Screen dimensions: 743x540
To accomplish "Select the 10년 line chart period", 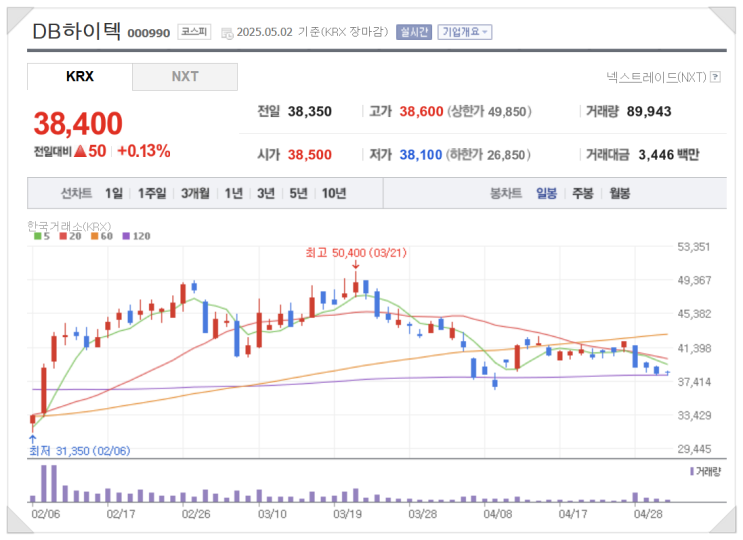I will click(x=334, y=193).
